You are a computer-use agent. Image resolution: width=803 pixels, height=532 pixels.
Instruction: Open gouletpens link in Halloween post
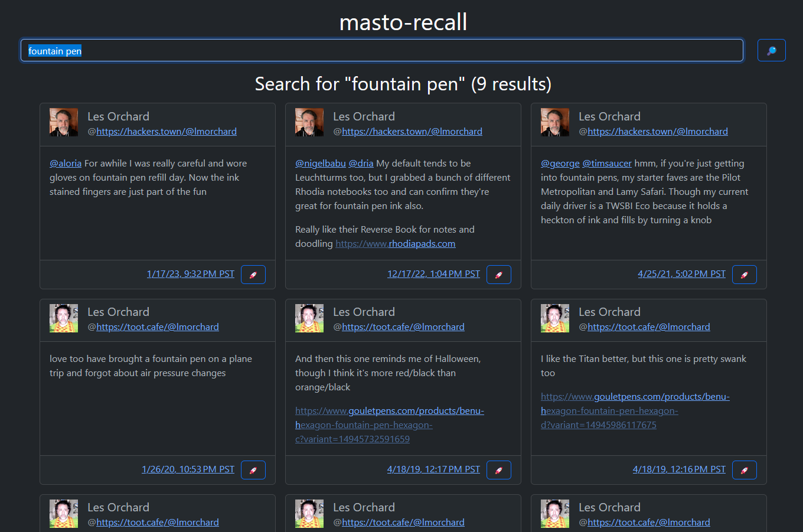point(389,425)
